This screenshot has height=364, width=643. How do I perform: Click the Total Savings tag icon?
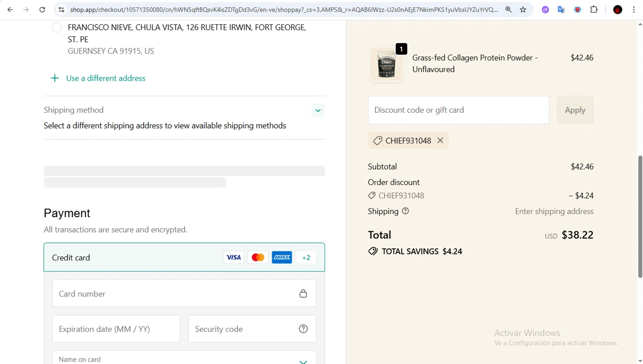click(x=373, y=251)
